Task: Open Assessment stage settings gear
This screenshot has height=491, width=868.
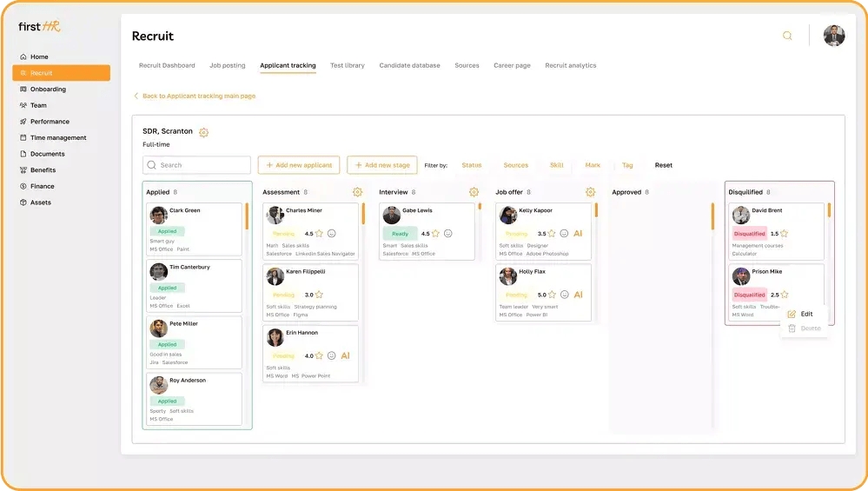Action: point(357,192)
